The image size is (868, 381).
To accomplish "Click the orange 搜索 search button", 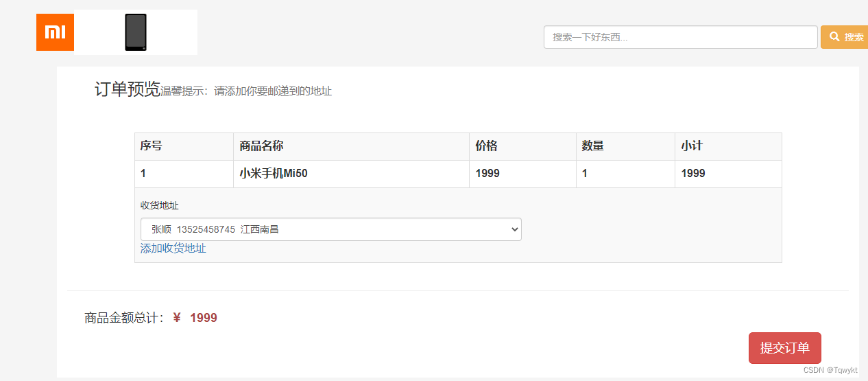I will pos(845,37).
